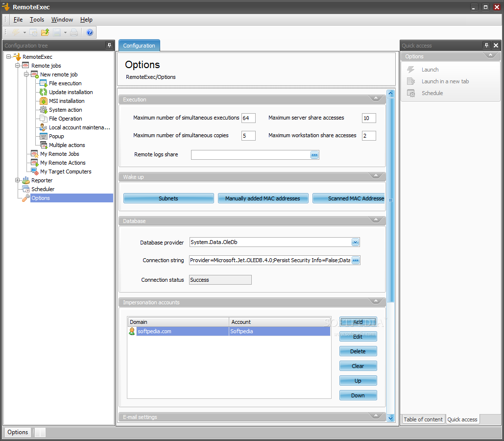Click Scanned MAC Addresses button
The height and width of the screenshot is (441, 504).
[349, 198]
